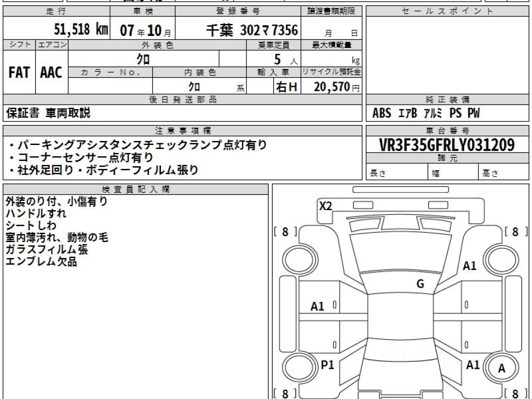The height and width of the screenshot is (399, 532).
Task: Click the エアコン header
Action: point(52,44)
